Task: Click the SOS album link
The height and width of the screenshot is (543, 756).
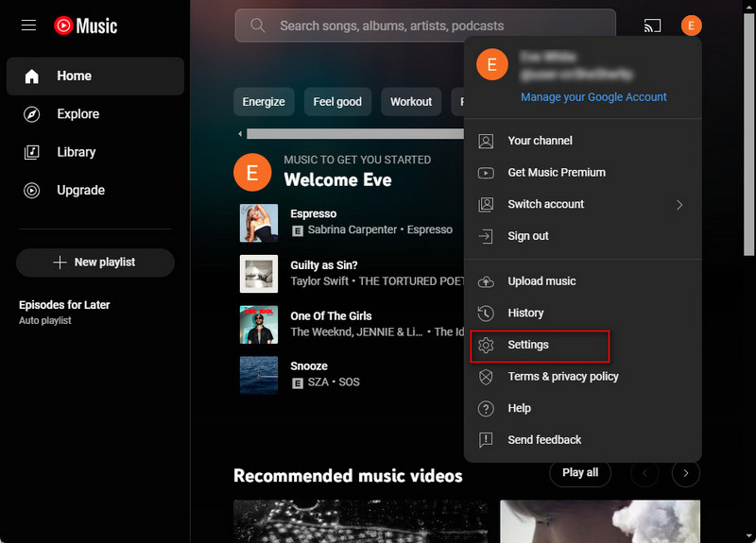Action: pos(349,382)
